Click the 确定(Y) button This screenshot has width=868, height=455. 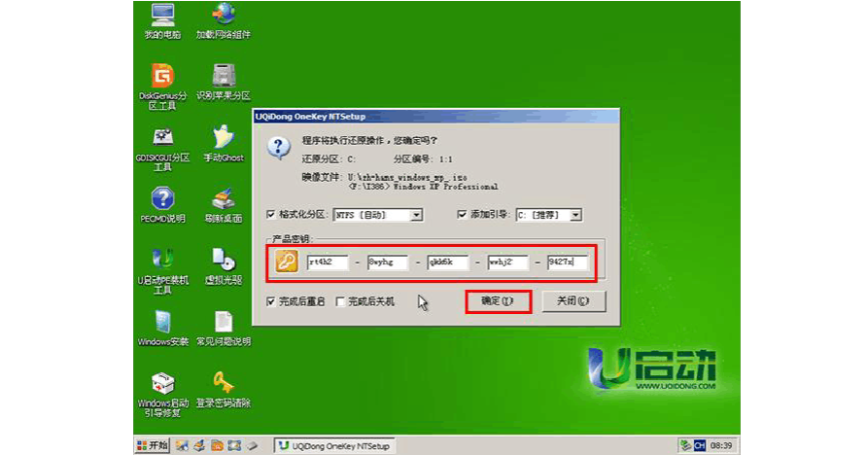coord(498,301)
